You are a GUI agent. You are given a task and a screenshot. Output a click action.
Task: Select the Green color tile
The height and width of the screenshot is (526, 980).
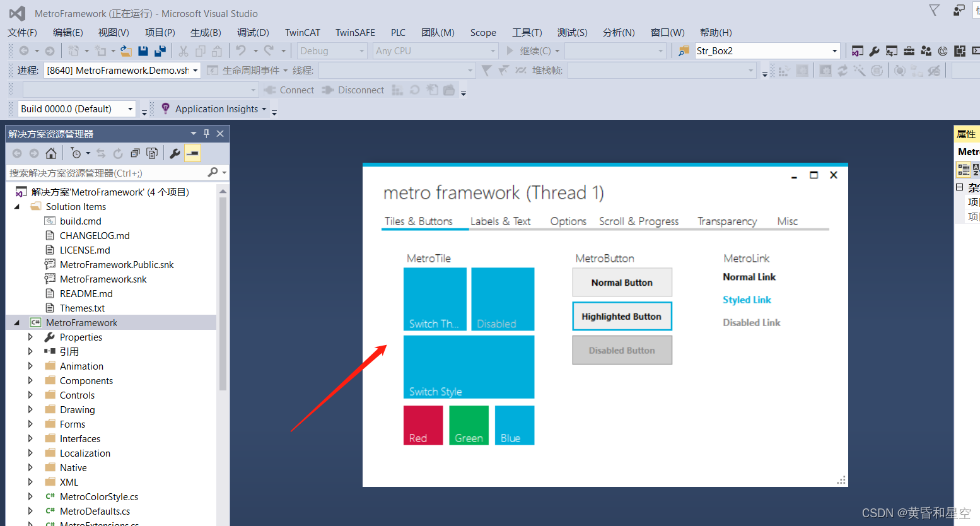pyautogui.click(x=469, y=425)
